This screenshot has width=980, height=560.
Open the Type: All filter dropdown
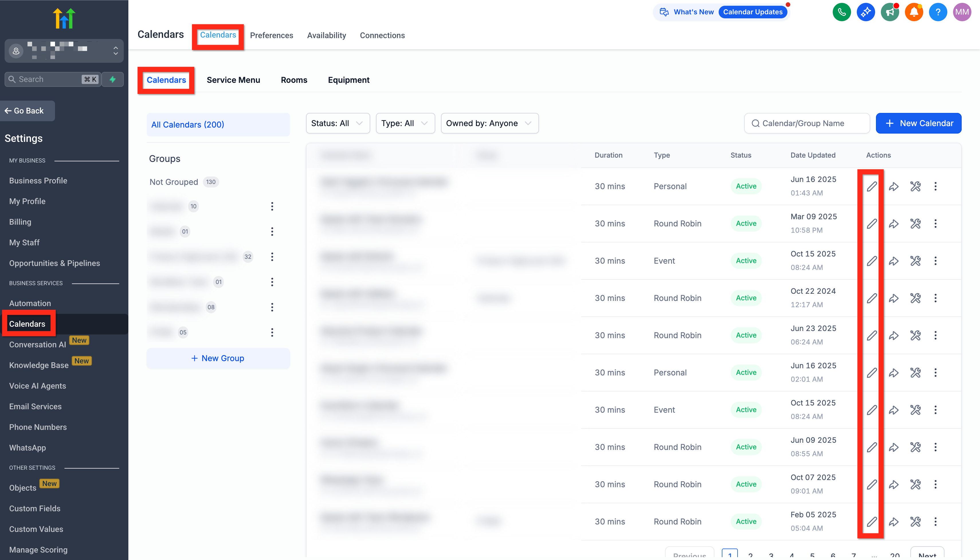click(x=405, y=124)
